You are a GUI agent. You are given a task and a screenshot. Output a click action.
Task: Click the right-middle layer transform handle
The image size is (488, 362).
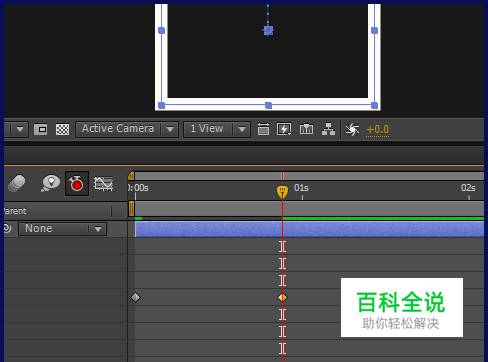[374, 31]
